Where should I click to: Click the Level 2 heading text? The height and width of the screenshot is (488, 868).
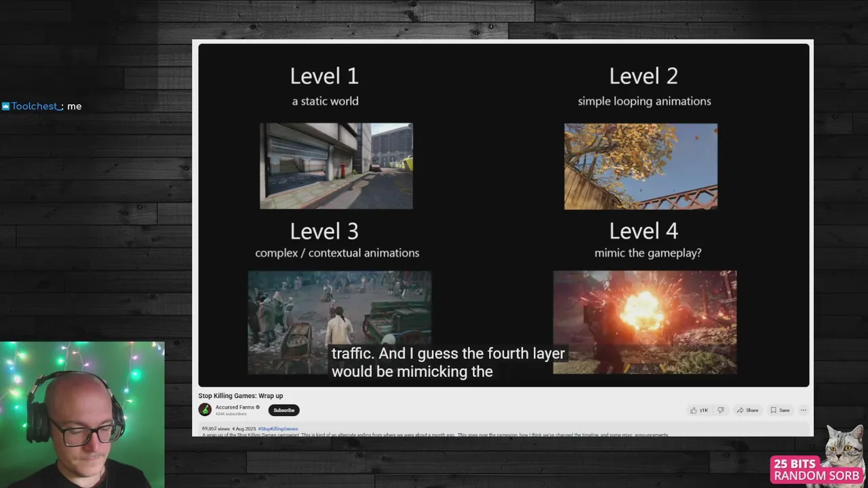[644, 76]
